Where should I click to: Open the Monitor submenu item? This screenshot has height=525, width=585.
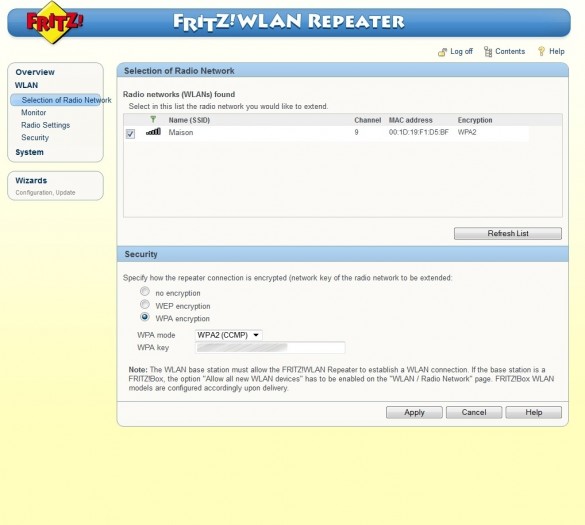34,112
